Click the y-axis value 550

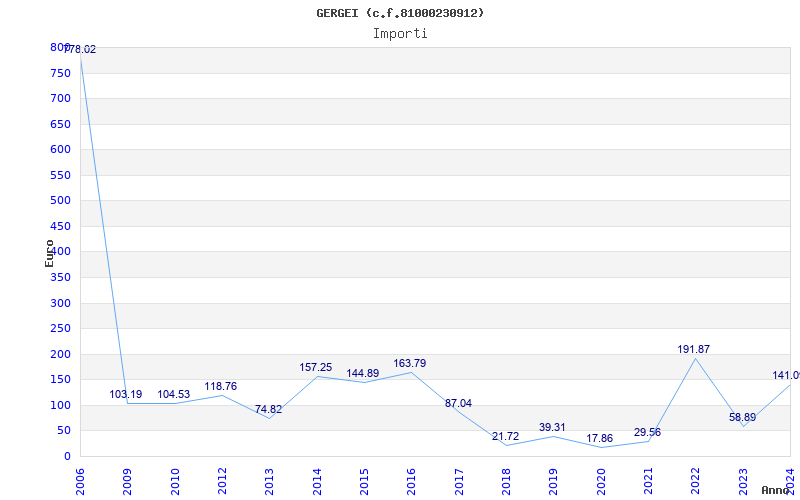[60, 176]
